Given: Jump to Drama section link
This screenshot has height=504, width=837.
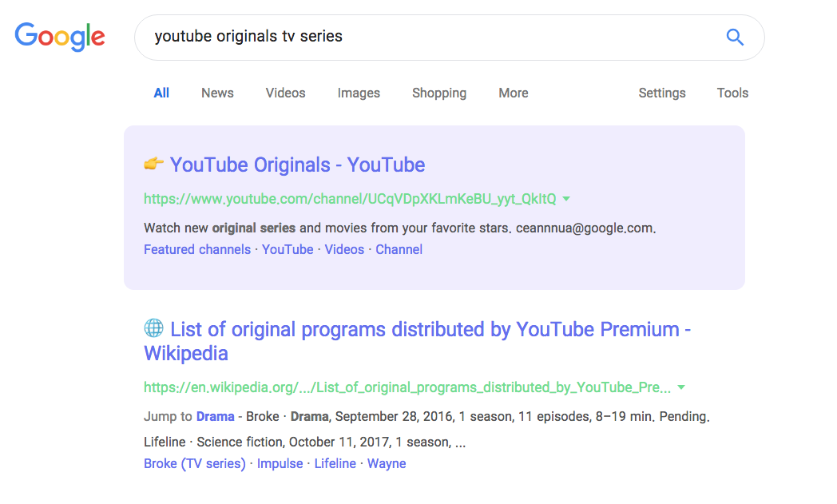Looking at the screenshot, I should click(215, 416).
